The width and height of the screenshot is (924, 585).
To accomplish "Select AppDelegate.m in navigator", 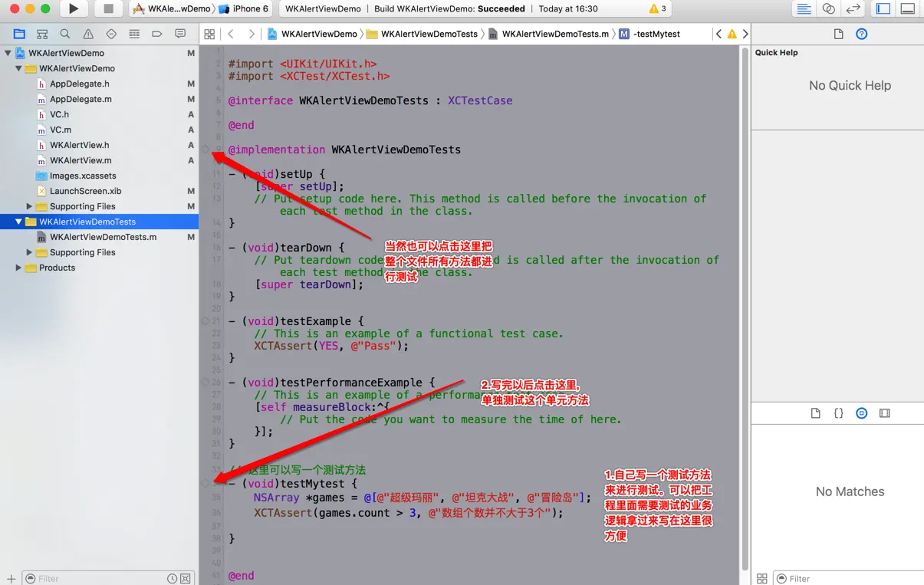I will (x=81, y=99).
